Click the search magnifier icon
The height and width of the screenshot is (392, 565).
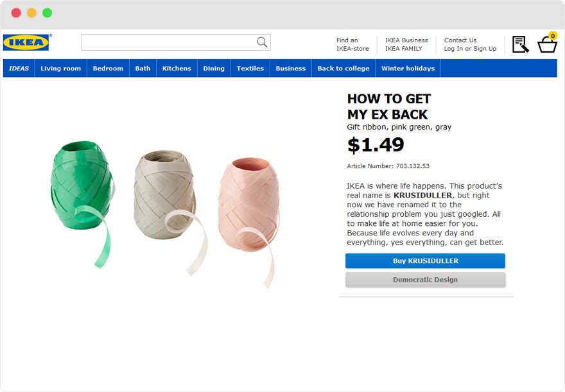click(262, 42)
